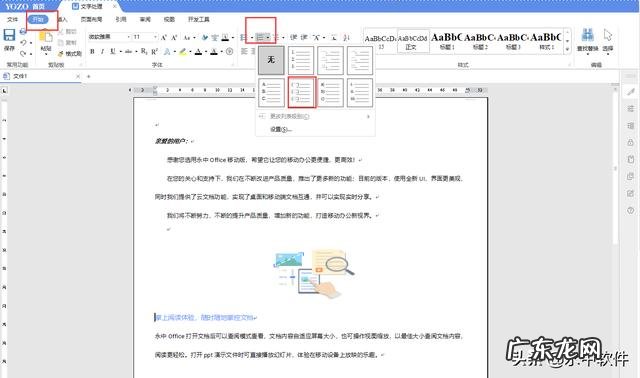The width and height of the screenshot is (640, 378).
Task: Click the Text Effects outlined A icon
Action: point(167,51)
